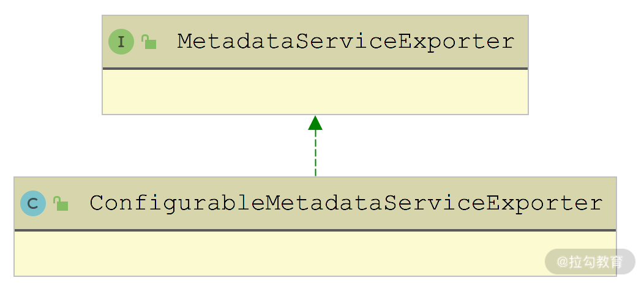Click the 拉勾教育 watermark text
This screenshot has width=644, height=283.
coord(596,262)
